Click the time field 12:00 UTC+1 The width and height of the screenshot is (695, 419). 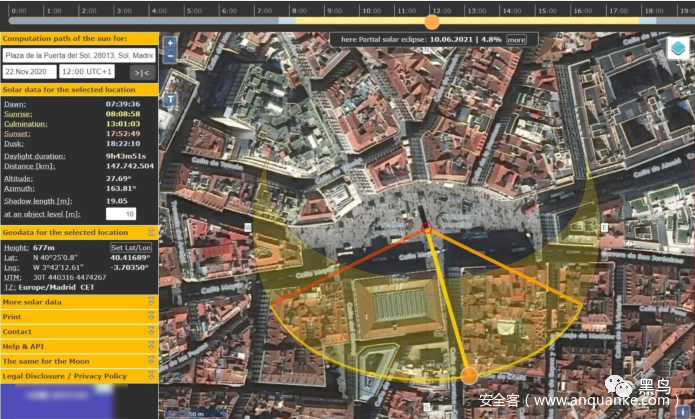pos(87,71)
